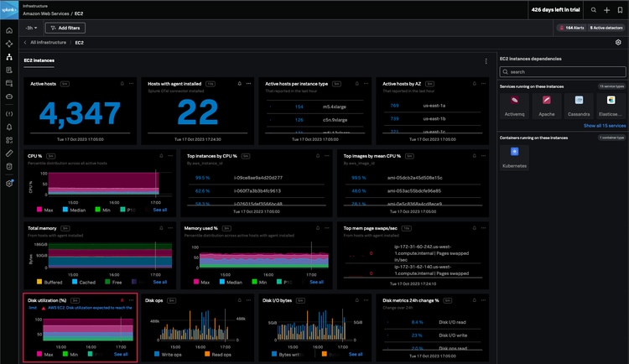The height and width of the screenshot is (364, 629).
Task: Open the bookmark icon in the header
Action: click(619, 10)
